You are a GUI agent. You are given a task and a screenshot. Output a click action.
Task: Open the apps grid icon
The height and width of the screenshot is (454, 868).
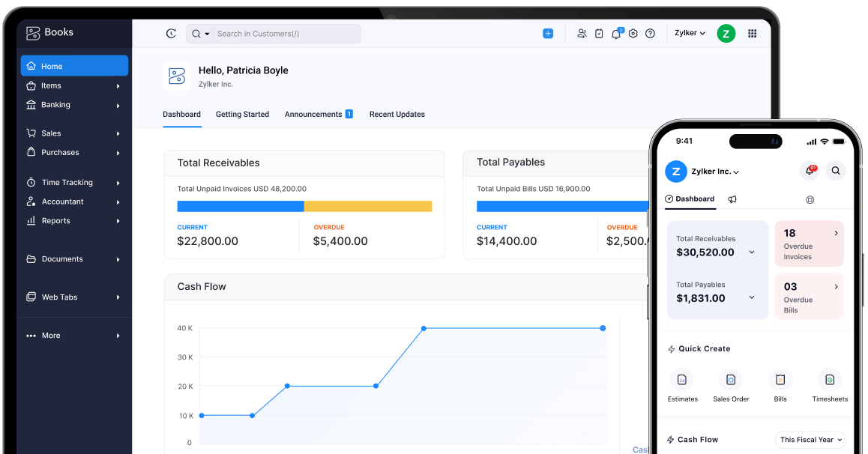pos(752,33)
